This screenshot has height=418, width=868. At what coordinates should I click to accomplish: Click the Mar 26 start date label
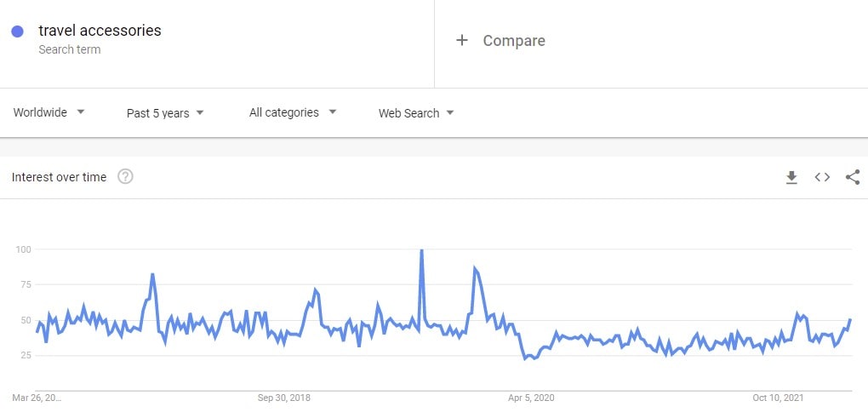coord(37,398)
